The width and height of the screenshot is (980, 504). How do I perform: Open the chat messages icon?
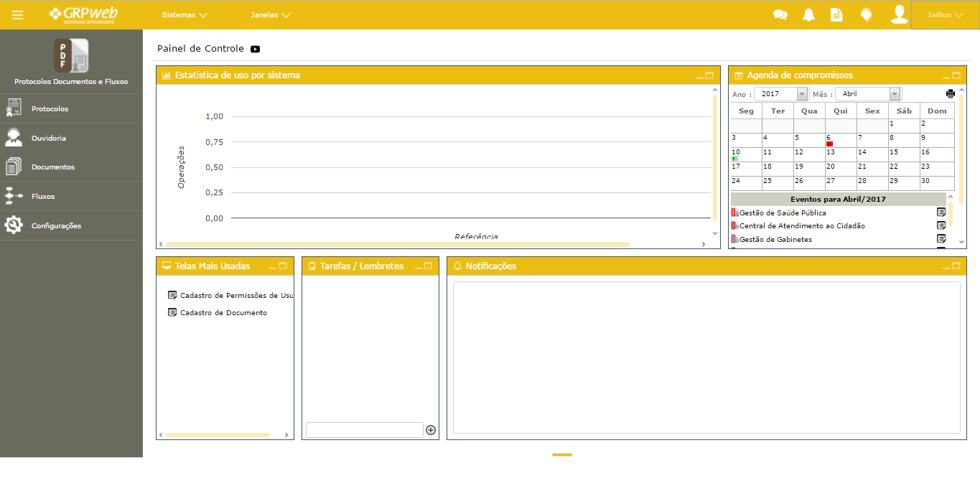point(780,15)
